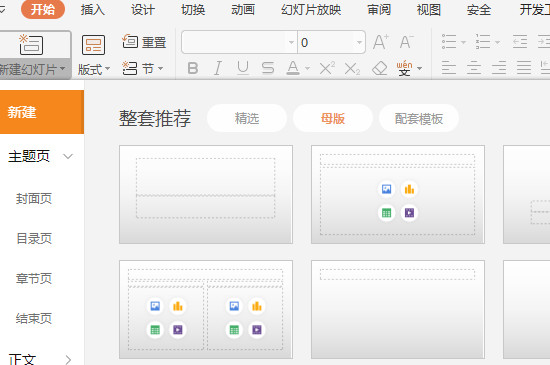Open the 幻灯片放映 ribbon tab

tap(311, 9)
